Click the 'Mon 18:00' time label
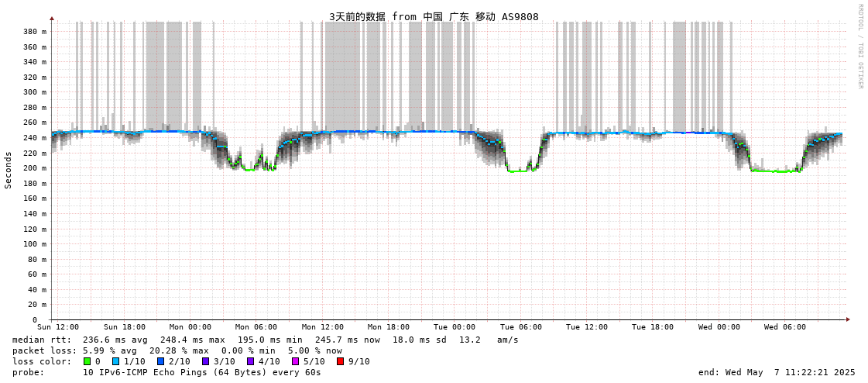Viewport: 868px width, 383px height. (x=389, y=327)
